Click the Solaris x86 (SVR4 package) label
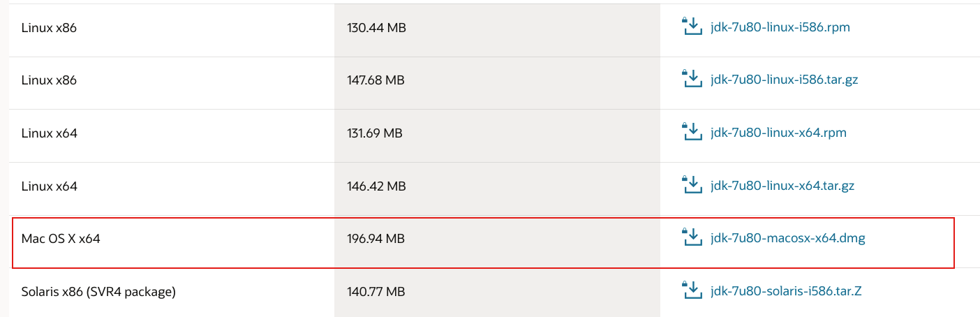The width and height of the screenshot is (980, 317). pos(98,291)
